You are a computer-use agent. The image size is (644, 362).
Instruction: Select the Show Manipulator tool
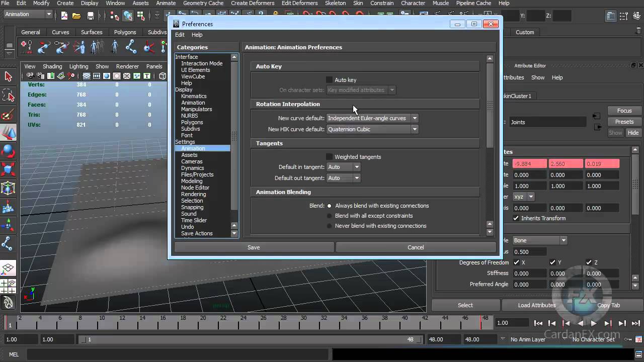pyautogui.click(x=8, y=225)
